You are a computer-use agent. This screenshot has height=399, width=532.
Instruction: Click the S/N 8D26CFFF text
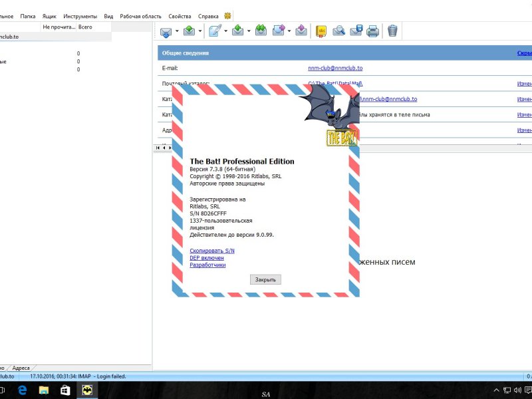(x=208, y=213)
